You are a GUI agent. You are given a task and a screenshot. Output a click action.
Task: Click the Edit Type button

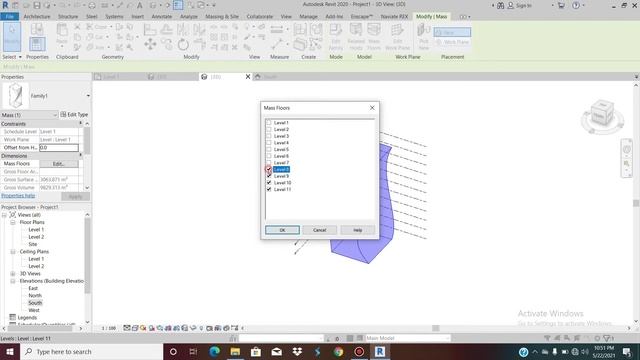click(74, 115)
